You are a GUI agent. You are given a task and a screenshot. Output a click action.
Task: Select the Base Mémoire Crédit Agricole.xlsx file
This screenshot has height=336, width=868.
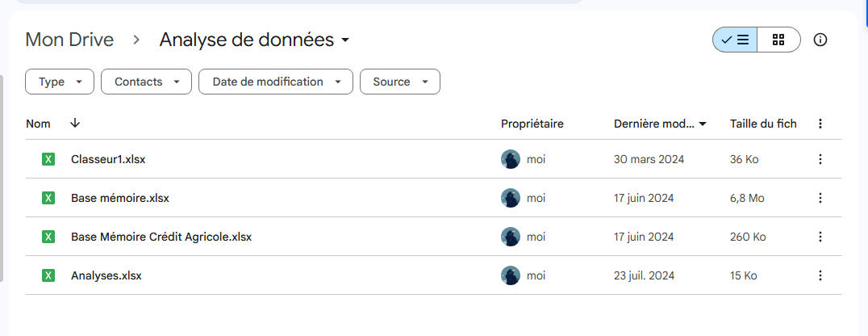(161, 237)
